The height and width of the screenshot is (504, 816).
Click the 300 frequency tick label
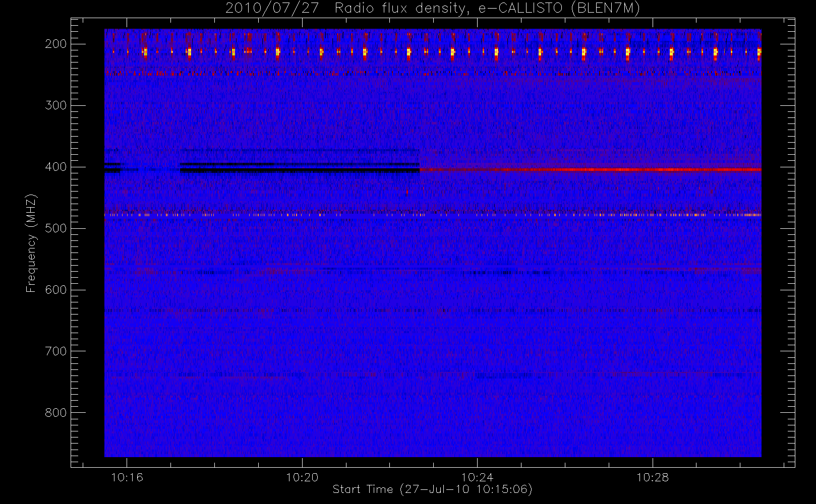point(55,105)
